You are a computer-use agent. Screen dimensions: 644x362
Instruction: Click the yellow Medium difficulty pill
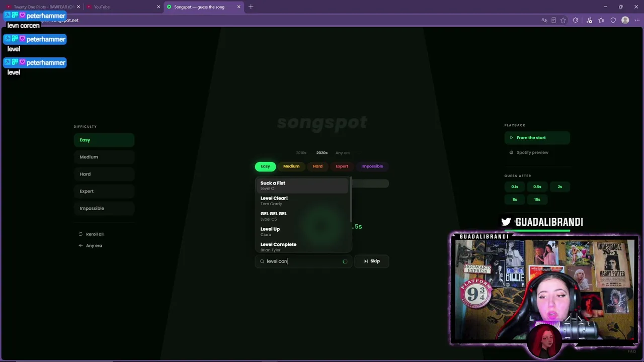291,166
